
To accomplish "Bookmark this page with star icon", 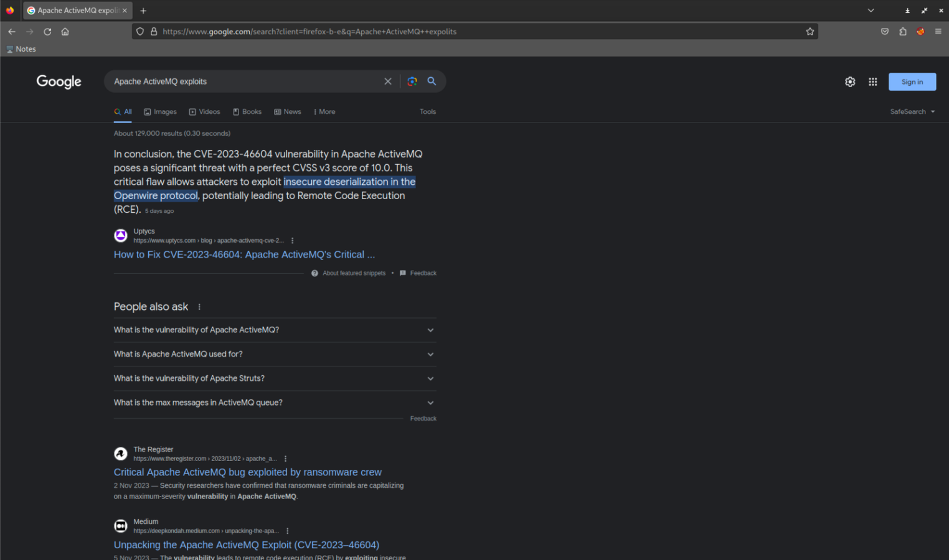I will click(x=810, y=32).
